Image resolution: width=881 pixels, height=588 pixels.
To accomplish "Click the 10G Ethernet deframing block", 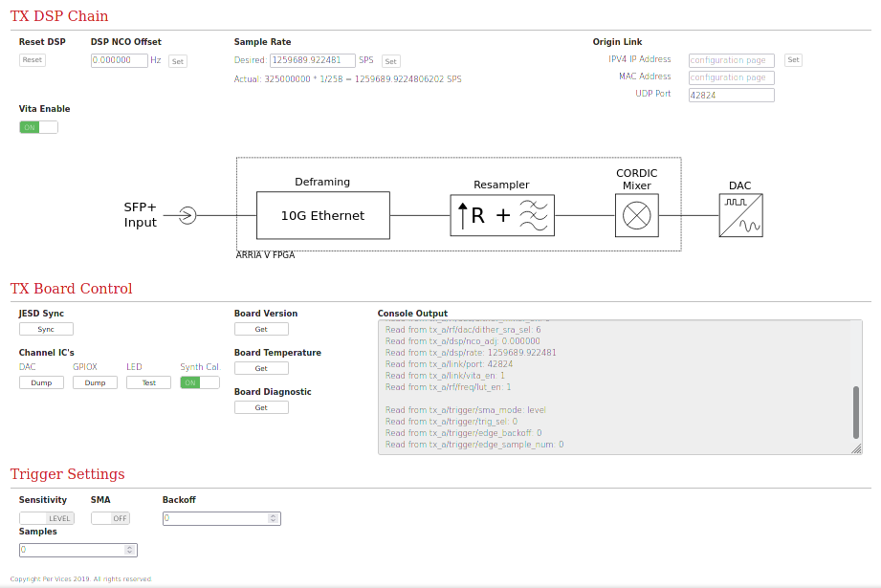I will 322,215.
